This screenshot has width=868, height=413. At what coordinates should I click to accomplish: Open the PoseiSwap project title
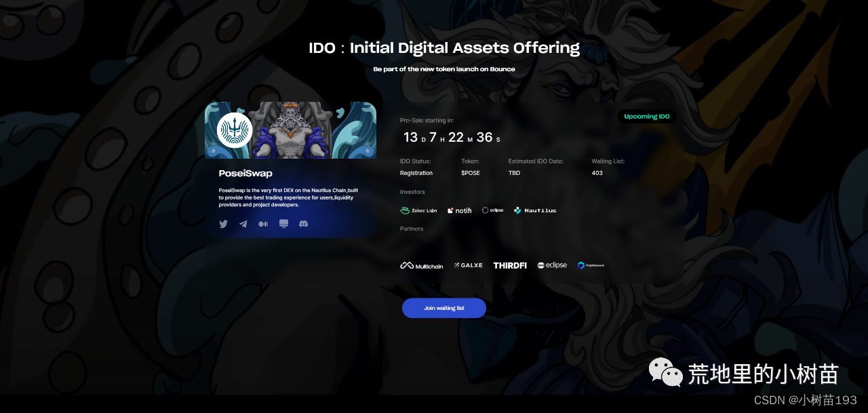[x=245, y=174]
